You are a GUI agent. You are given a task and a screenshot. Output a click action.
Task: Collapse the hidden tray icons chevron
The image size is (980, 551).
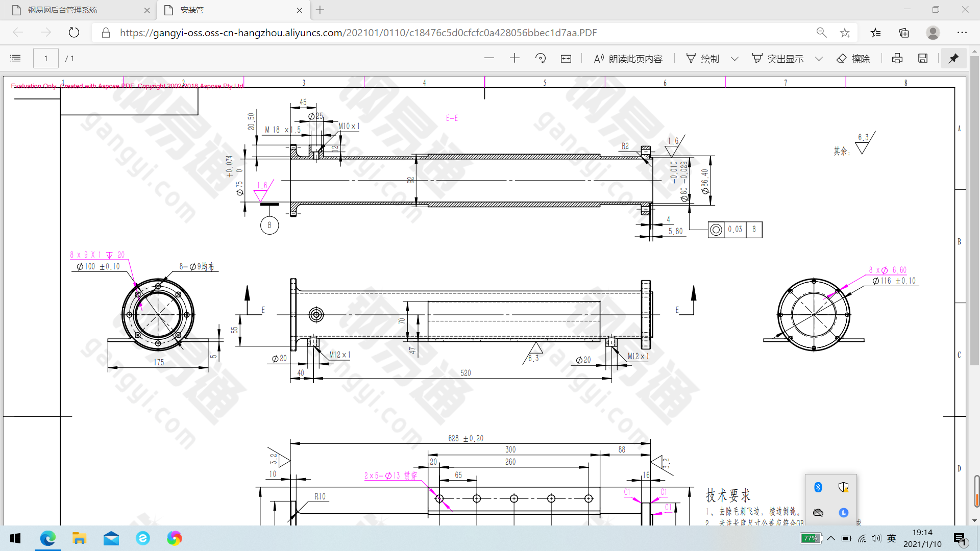pyautogui.click(x=831, y=538)
